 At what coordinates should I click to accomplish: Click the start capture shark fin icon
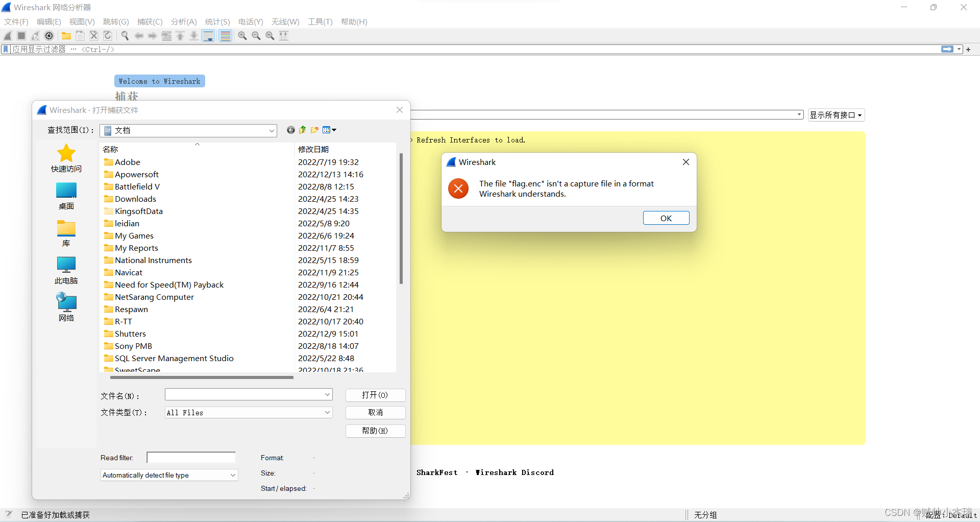pos(8,36)
